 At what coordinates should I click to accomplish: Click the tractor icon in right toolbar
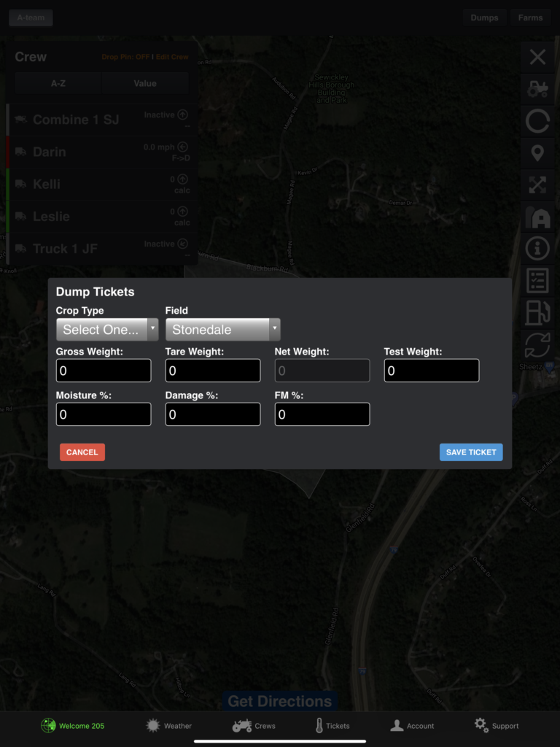[537, 89]
